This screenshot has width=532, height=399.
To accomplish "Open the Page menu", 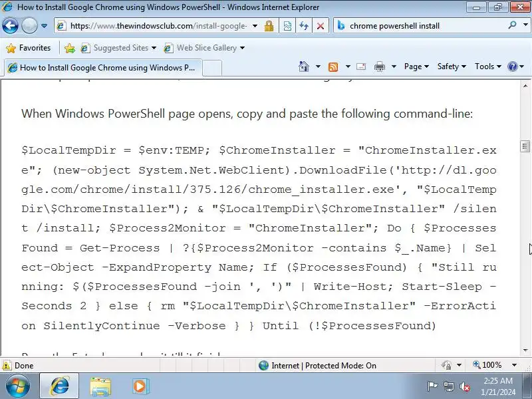I will tap(417, 66).
